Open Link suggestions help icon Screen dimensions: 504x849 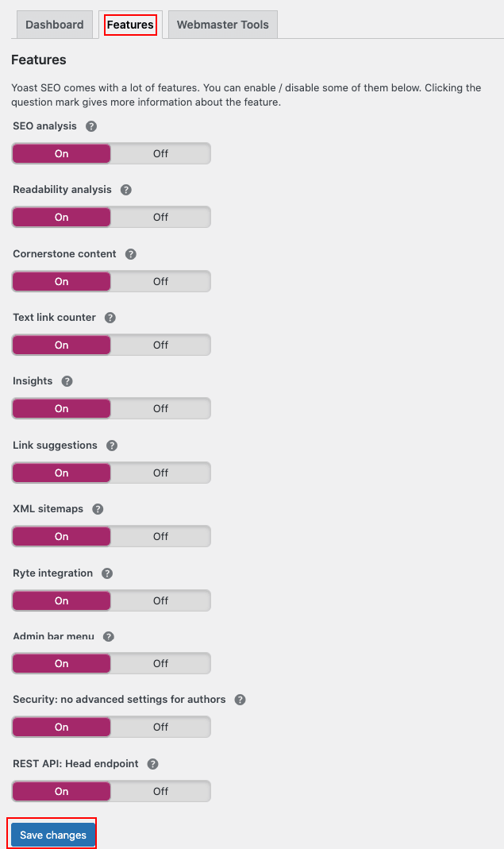pyautogui.click(x=112, y=446)
